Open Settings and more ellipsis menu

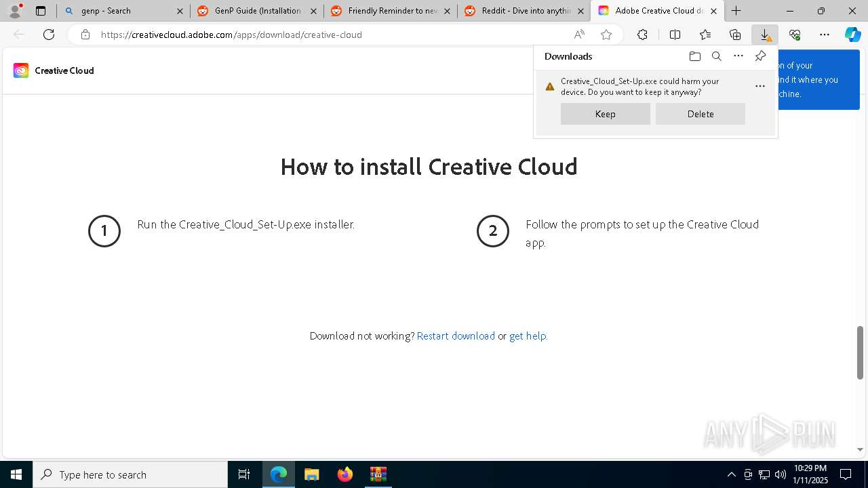tap(825, 35)
